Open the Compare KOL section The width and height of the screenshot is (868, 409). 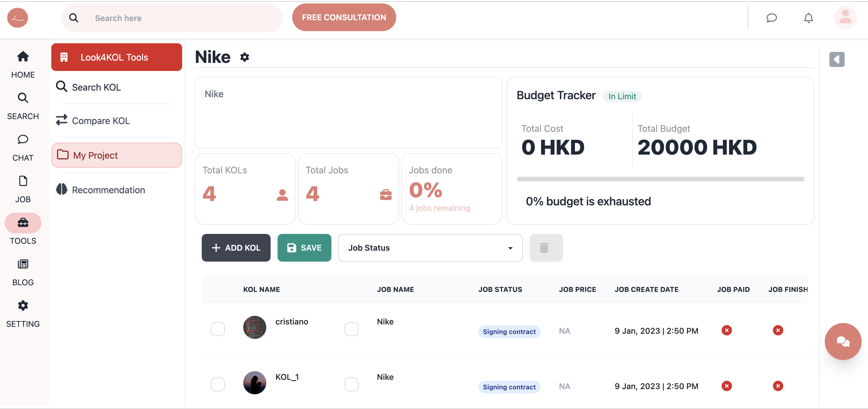pyautogui.click(x=101, y=120)
